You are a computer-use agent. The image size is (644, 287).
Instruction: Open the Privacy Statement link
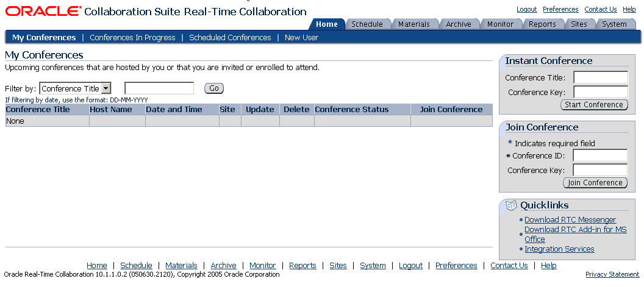pyautogui.click(x=612, y=274)
